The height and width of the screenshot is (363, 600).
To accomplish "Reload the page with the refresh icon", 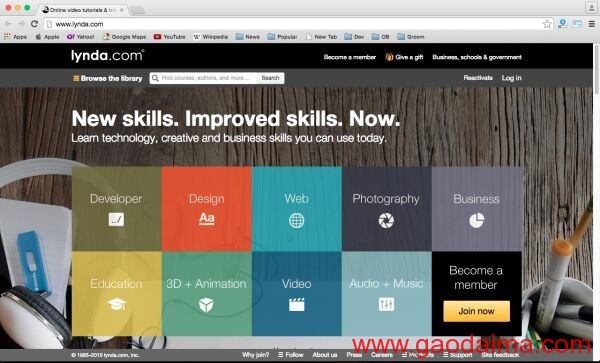I will pyautogui.click(x=34, y=24).
